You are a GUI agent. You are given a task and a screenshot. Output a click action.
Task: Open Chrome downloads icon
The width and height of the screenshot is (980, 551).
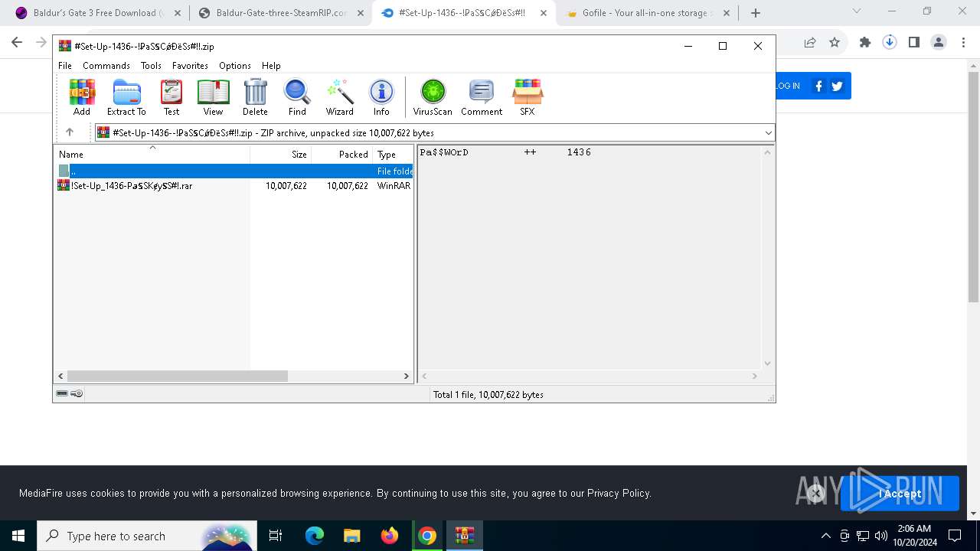(890, 43)
